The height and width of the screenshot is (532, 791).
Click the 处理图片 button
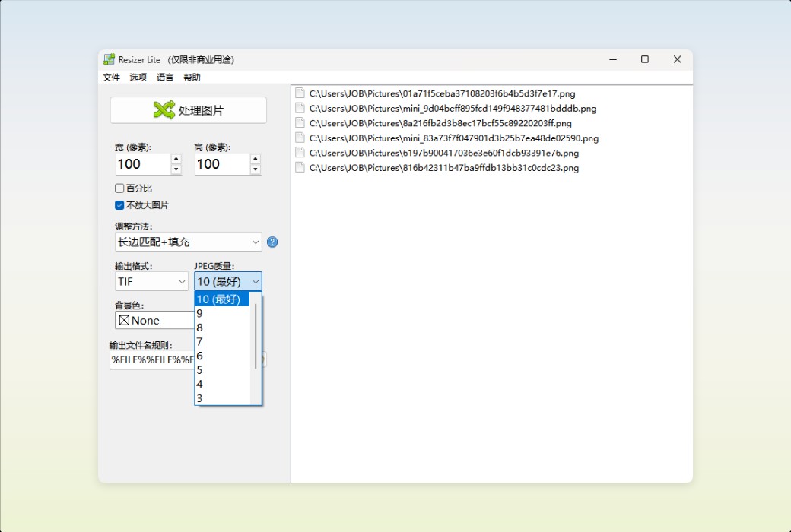point(189,109)
